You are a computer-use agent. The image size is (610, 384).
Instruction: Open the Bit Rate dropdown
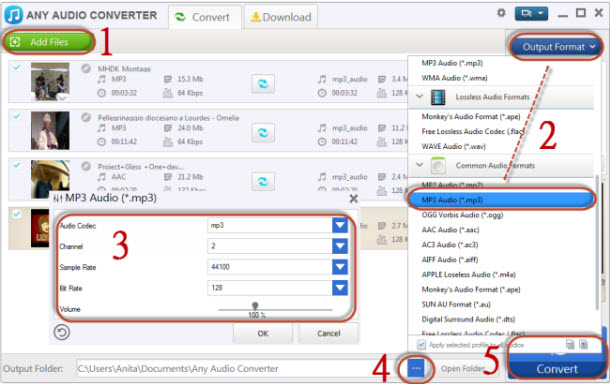coord(340,288)
